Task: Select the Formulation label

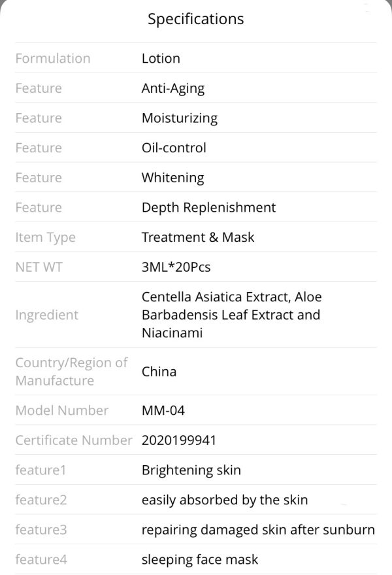Action: (x=53, y=58)
